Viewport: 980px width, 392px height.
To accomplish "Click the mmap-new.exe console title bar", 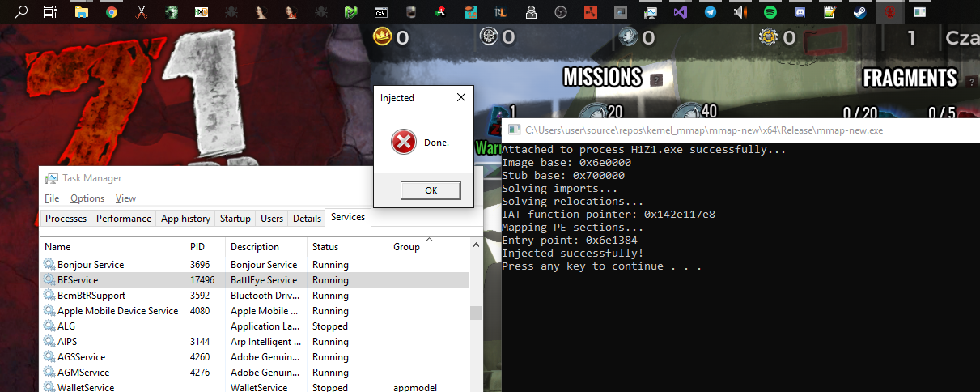I will (x=740, y=130).
